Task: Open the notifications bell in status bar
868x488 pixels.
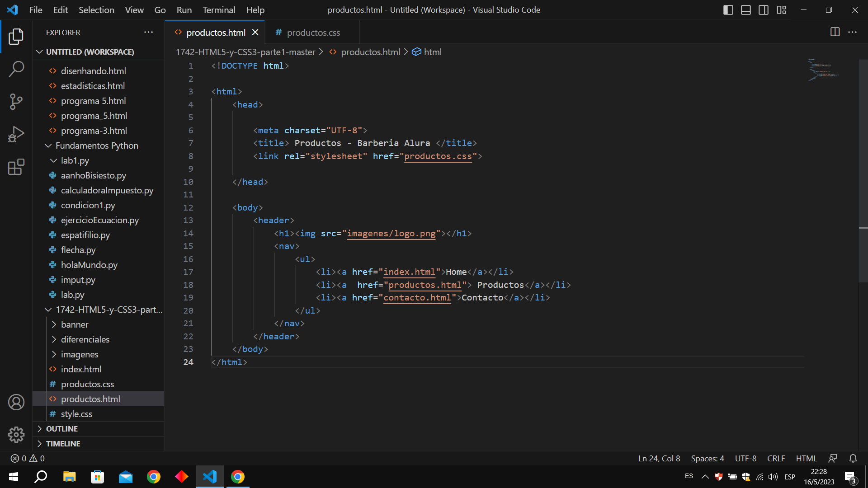Action: [853, 458]
